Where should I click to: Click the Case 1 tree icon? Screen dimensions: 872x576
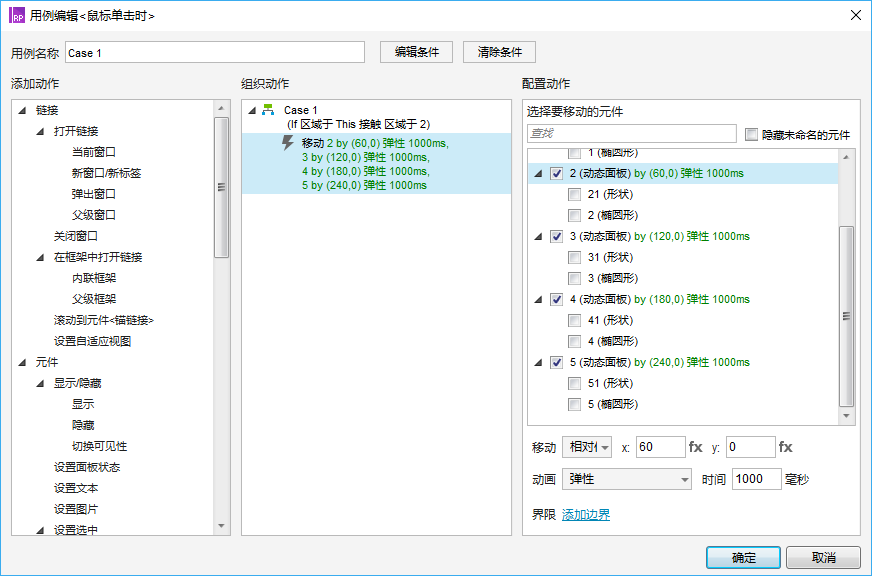pos(268,111)
